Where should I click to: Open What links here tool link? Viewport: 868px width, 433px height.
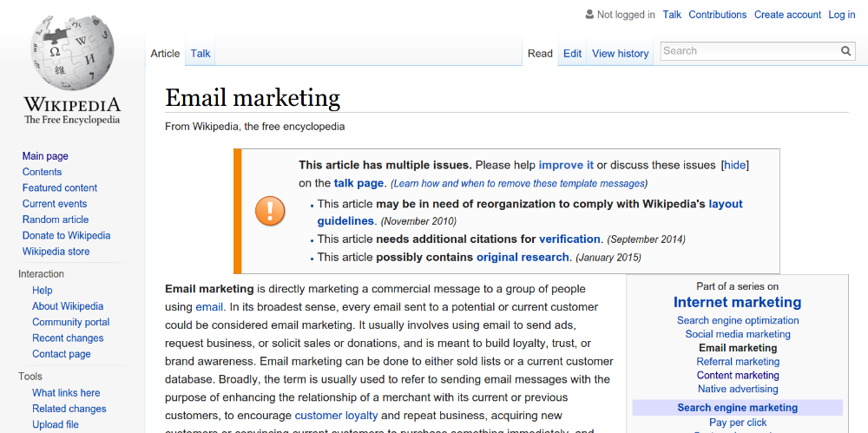tap(66, 393)
